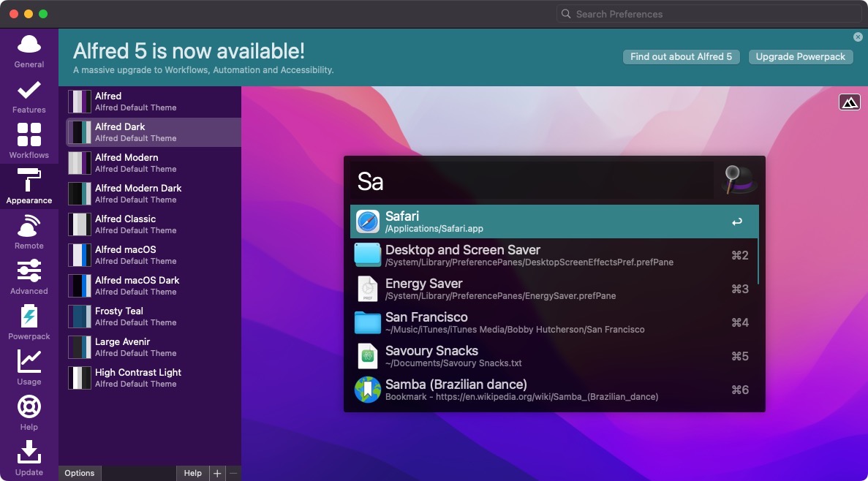Click the San Francisco folder icon
The width and height of the screenshot is (868, 481).
coord(368,322)
